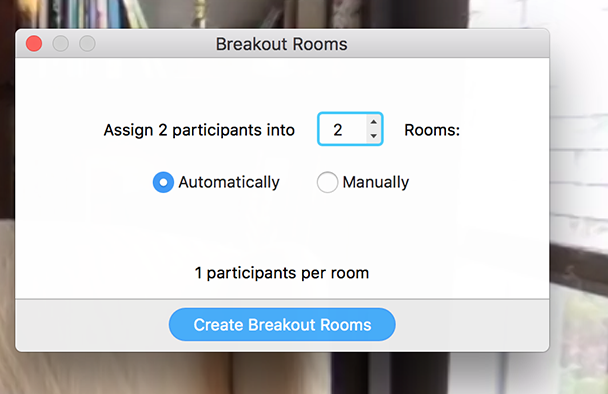The width and height of the screenshot is (608, 394).
Task: Click the Create Breakout Rooms button
Action: [x=282, y=325]
